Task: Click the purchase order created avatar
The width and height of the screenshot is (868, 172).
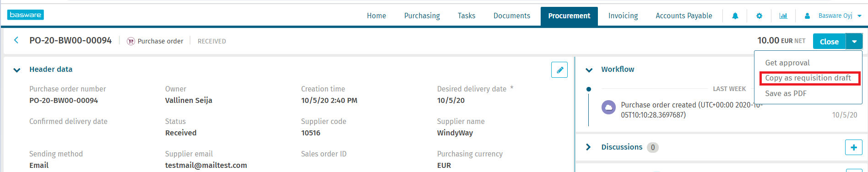Action: pyautogui.click(x=608, y=107)
